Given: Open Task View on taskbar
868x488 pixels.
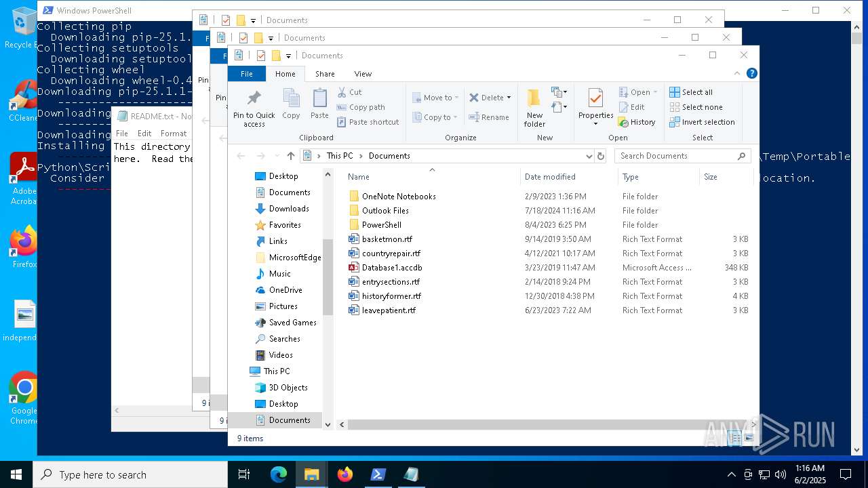Looking at the screenshot, I should pos(244,474).
